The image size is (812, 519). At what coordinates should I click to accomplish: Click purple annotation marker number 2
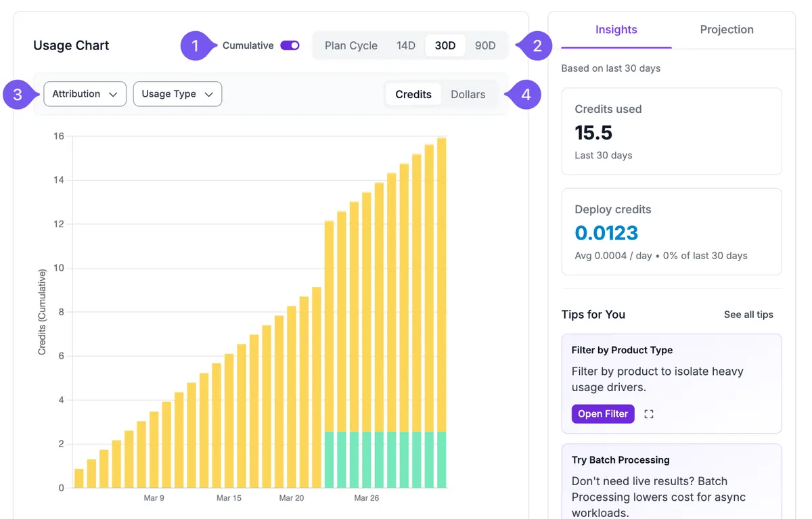point(537,46)
